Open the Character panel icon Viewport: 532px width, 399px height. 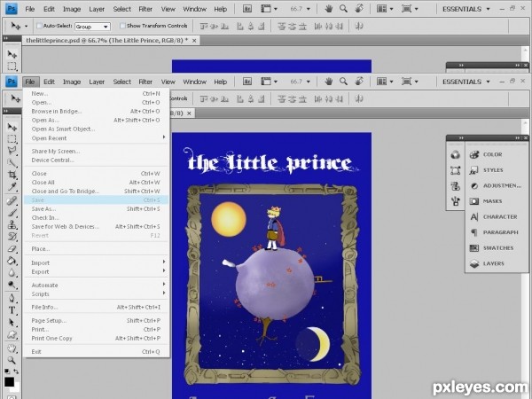coord(474,217)
